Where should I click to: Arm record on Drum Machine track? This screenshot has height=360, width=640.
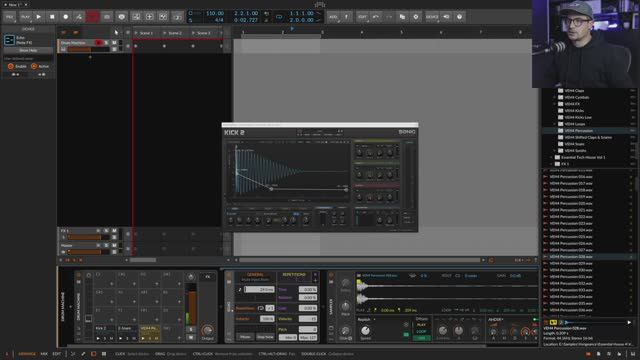click(x=98, y=42)
